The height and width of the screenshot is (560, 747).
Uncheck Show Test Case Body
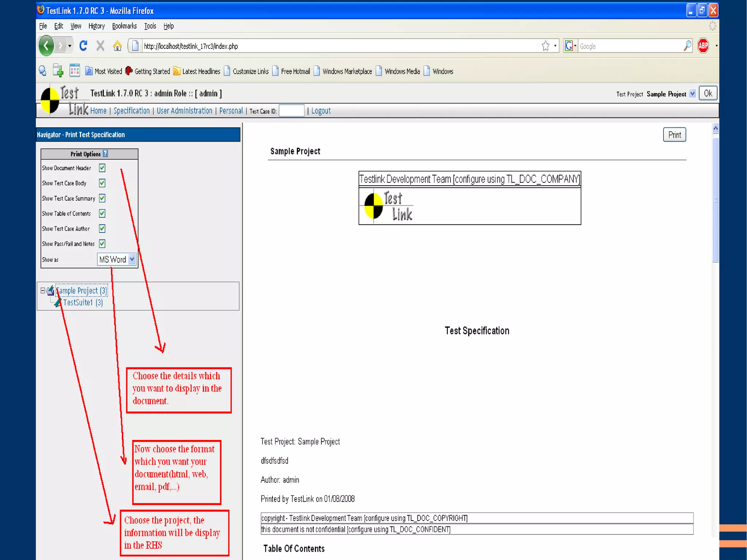[102, 183]
